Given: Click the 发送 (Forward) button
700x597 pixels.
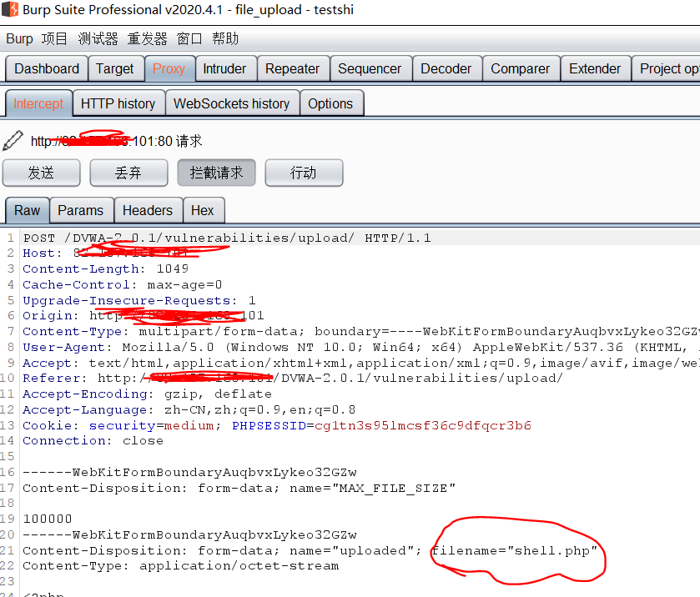Looking at the screenshot, I should 41,173.
